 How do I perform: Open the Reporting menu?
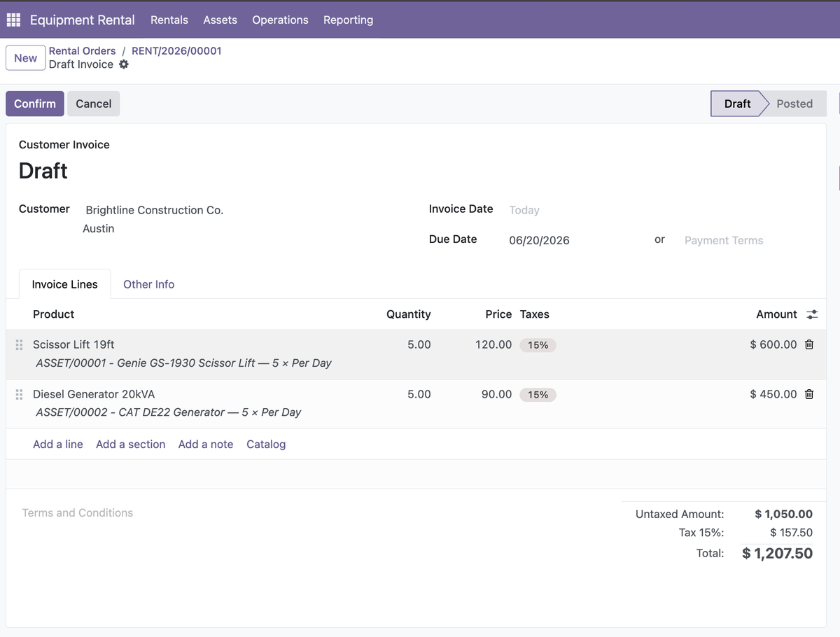tap(348, 20)
